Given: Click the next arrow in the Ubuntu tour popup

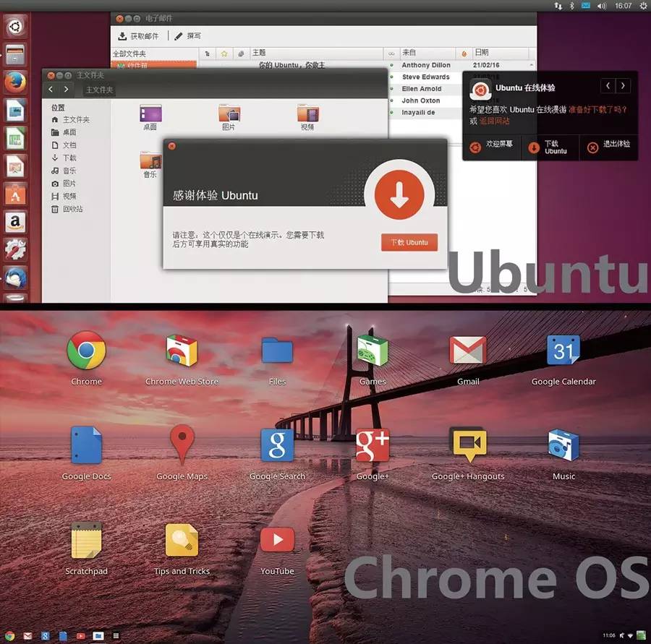Looking at the screenshot, I should click(x=623, y=85).
